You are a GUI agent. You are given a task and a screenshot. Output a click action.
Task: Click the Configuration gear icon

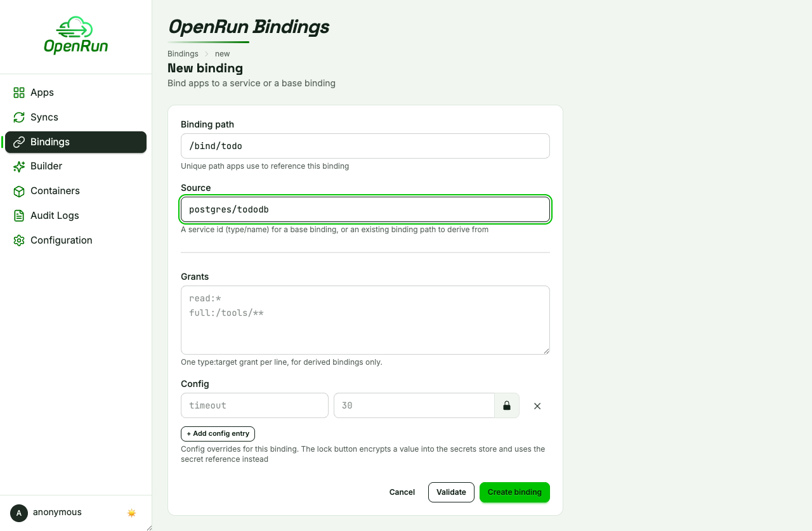click(x=19, y=240)
